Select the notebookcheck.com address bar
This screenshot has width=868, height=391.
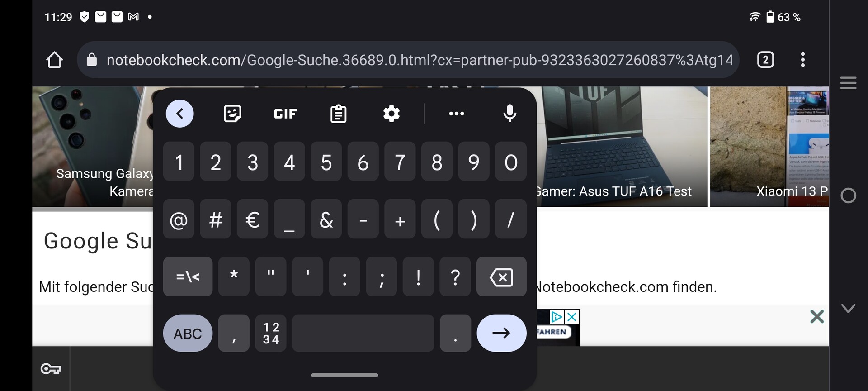pyautogui.click(x=408, y=60)
